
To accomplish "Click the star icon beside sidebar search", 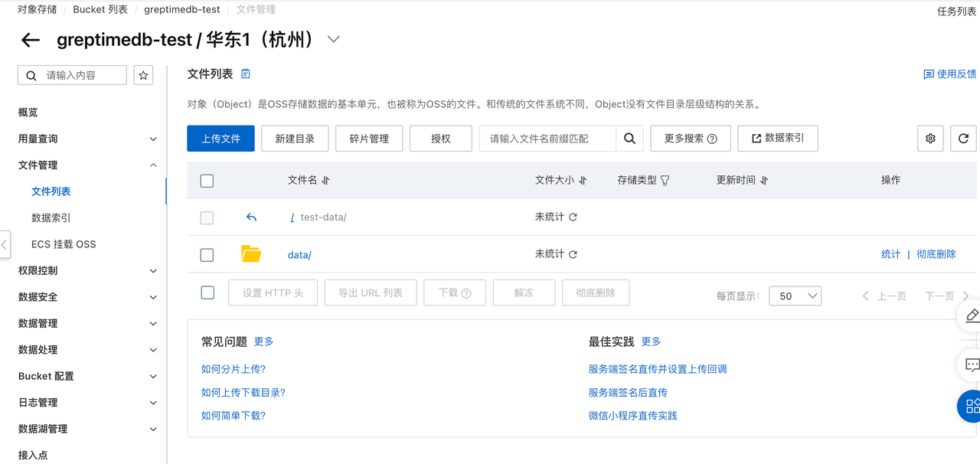I will point(143,74).
